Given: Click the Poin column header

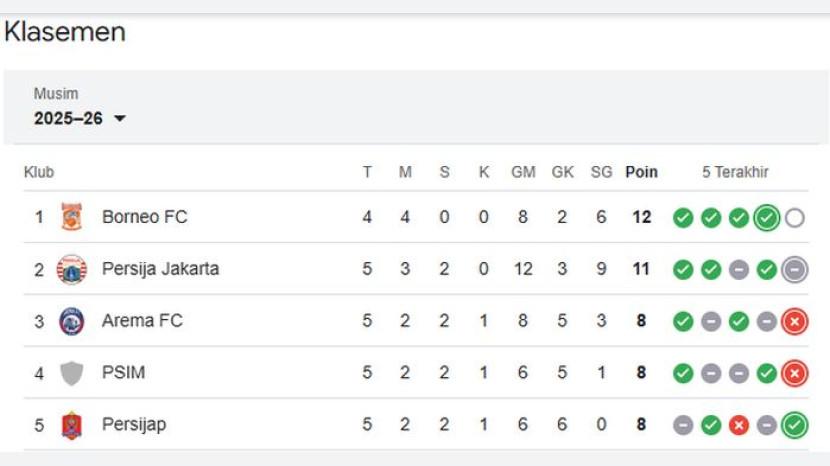Looking at the screenshot, I should point(641,172).
